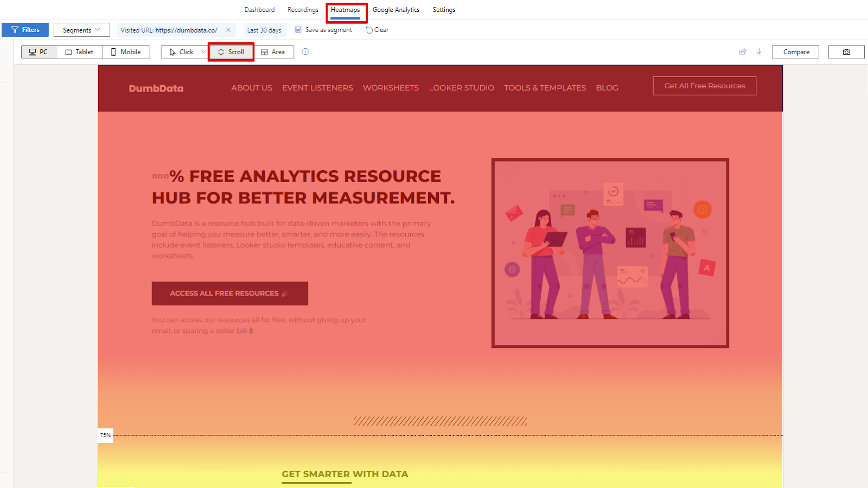Select the PC device view
This screenshot has height=488, width=868.
tap(39, 52)
